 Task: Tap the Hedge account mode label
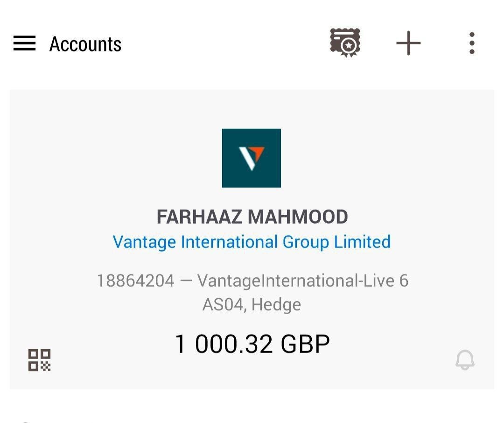276,305
